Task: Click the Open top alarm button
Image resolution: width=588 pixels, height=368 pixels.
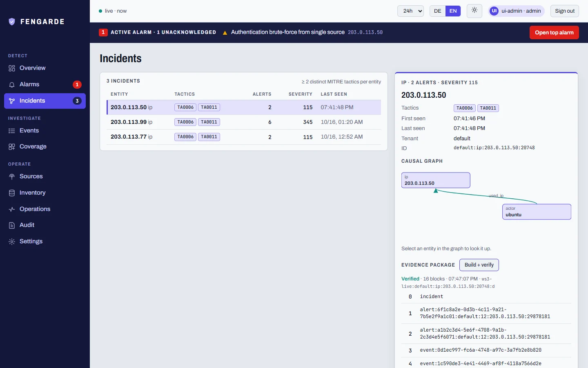Action: (x=554, y=33)
